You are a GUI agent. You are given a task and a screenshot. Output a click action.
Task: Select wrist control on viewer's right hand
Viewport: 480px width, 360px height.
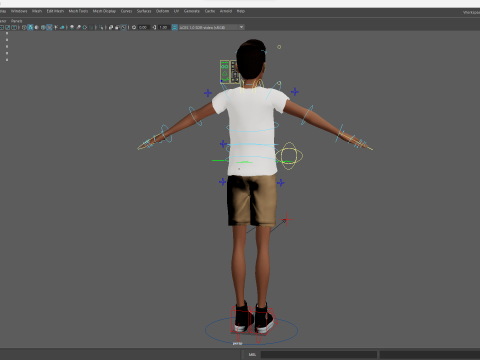pos(340,133)
